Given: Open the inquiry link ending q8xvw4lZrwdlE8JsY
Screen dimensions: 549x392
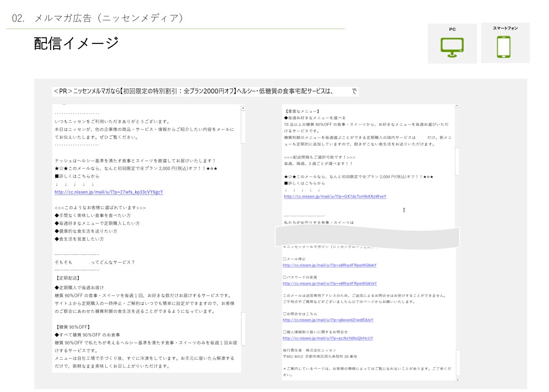Looking at the screenshot, I should click(x=328, y=320).
